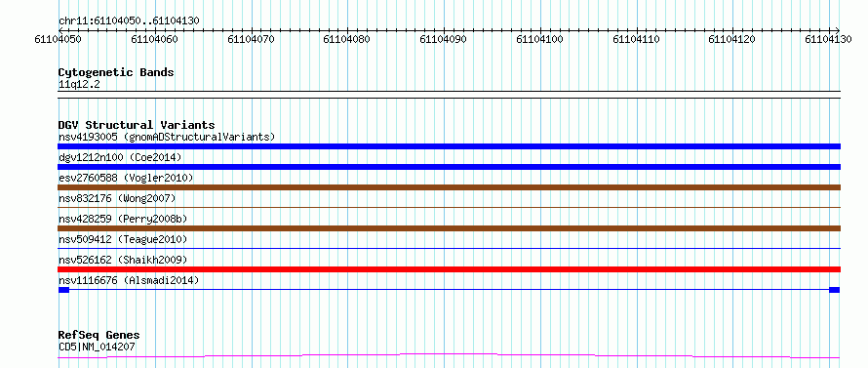
Task: Click ruler position 61104070
Action: [252, 39]
